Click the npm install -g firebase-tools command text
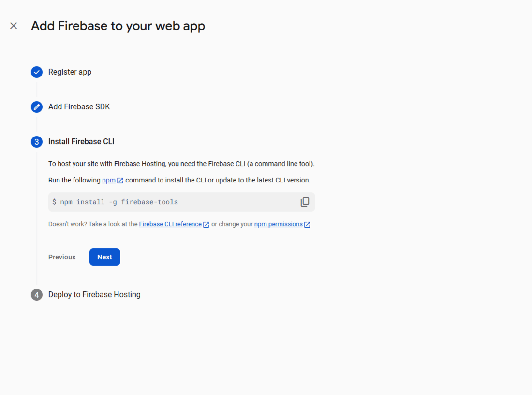This screenshot has width=532, height=395. [x=118, y=202]
